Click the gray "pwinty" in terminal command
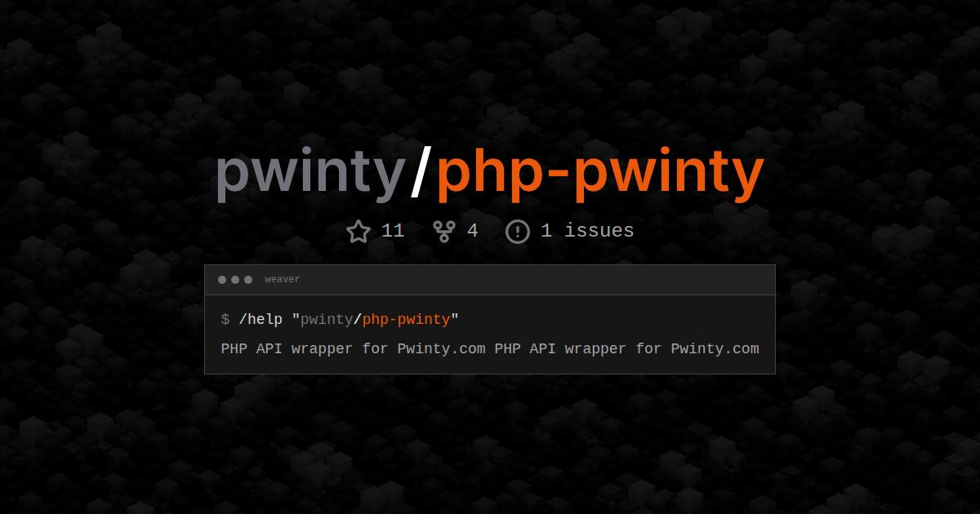 click(x=327, y=320)
